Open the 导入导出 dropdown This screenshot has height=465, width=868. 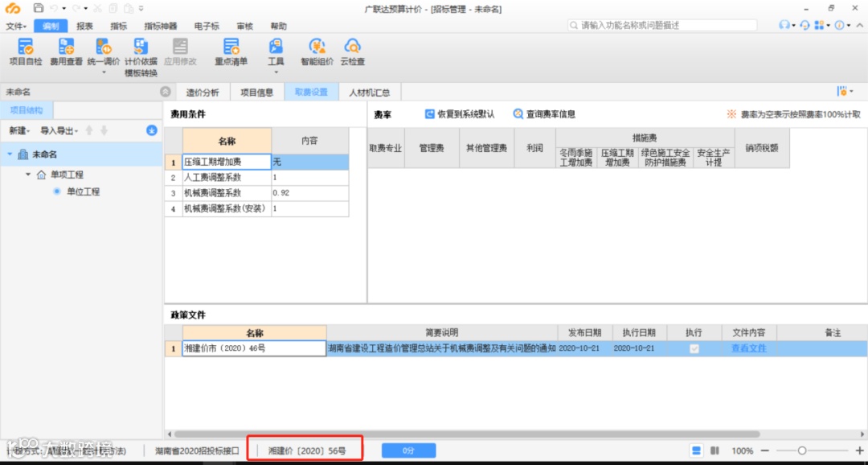pos(59,131)
